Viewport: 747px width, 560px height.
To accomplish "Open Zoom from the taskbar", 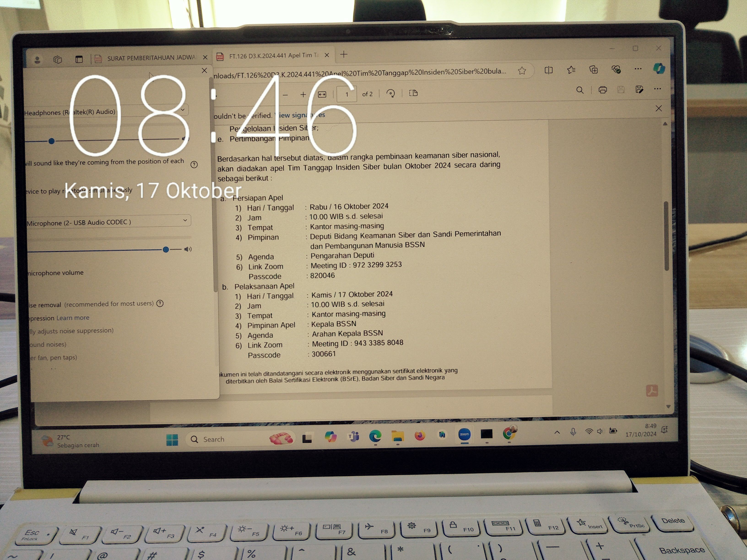I will (464, 435).
